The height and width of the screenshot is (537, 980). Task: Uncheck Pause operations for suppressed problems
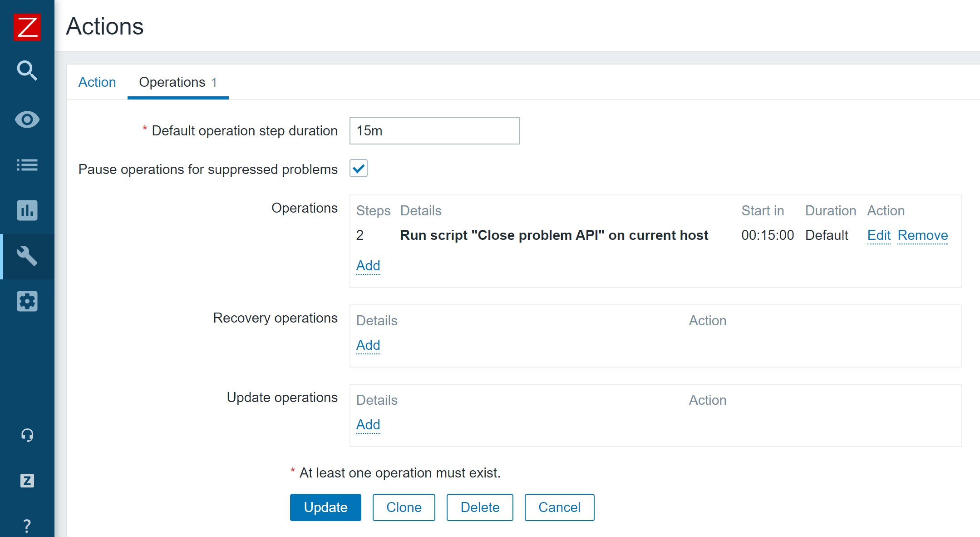coord(359,169)
